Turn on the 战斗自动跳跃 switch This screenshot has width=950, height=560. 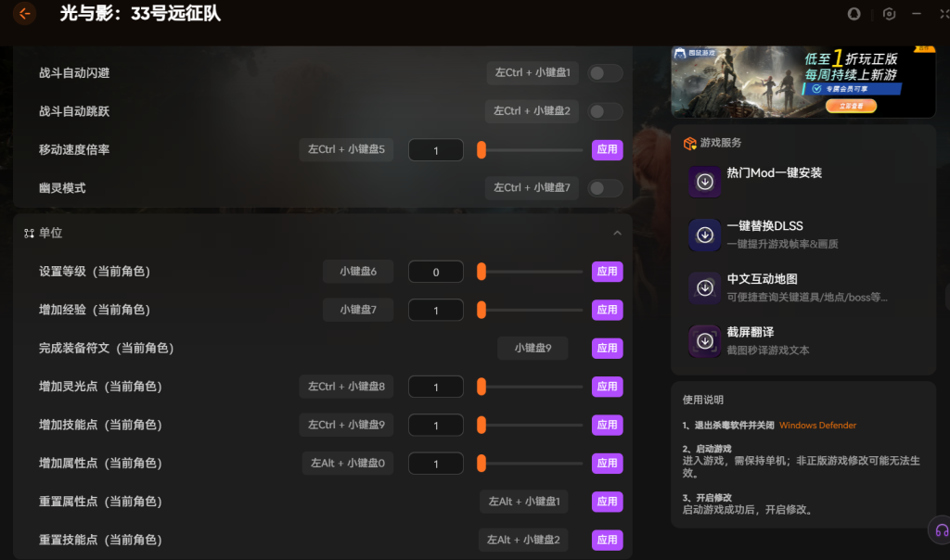(x=605, y=111)
